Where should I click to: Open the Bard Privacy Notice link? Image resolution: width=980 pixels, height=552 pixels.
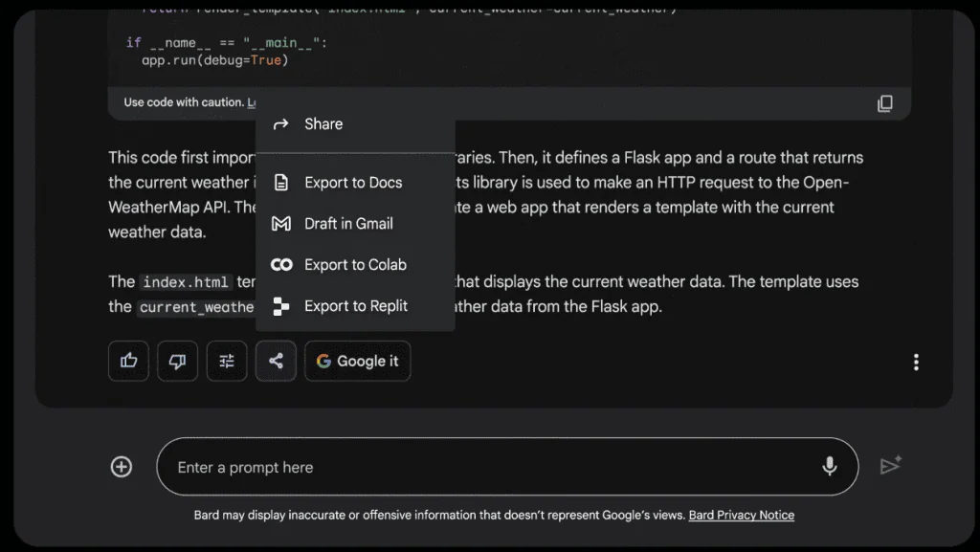(742, 515)
